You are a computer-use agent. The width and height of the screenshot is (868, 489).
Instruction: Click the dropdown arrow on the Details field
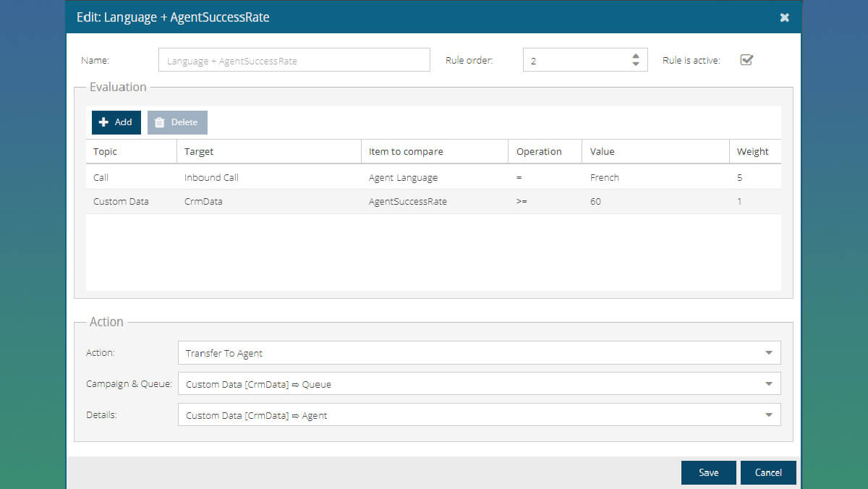(x=769, y=414)
